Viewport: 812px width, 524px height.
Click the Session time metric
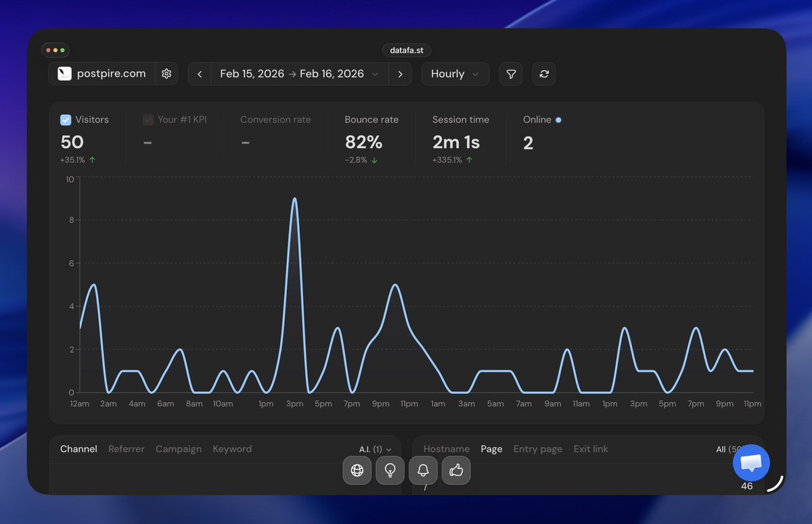[461, 120]
